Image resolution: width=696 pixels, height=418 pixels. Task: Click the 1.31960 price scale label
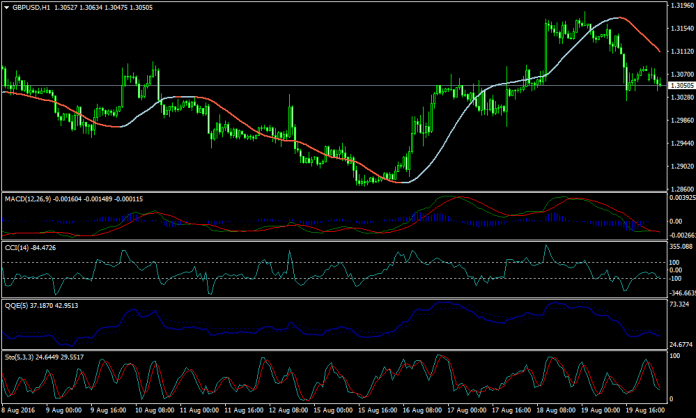[680, 5]
